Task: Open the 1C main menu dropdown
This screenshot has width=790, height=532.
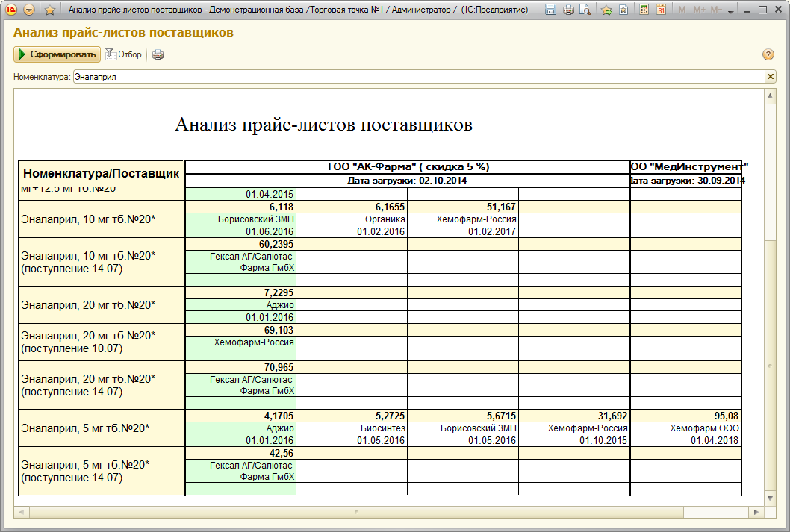Action: 29,10
